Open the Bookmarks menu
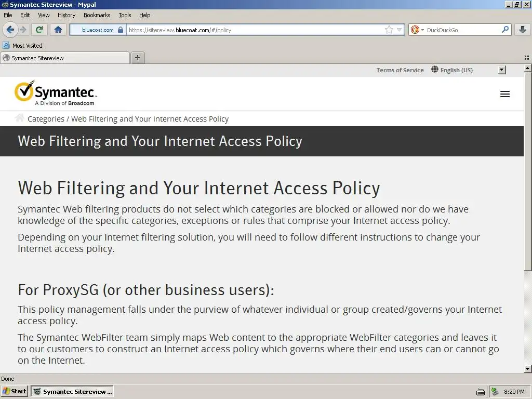The height and width of the screenshot is (399, 532). point(97,15)
